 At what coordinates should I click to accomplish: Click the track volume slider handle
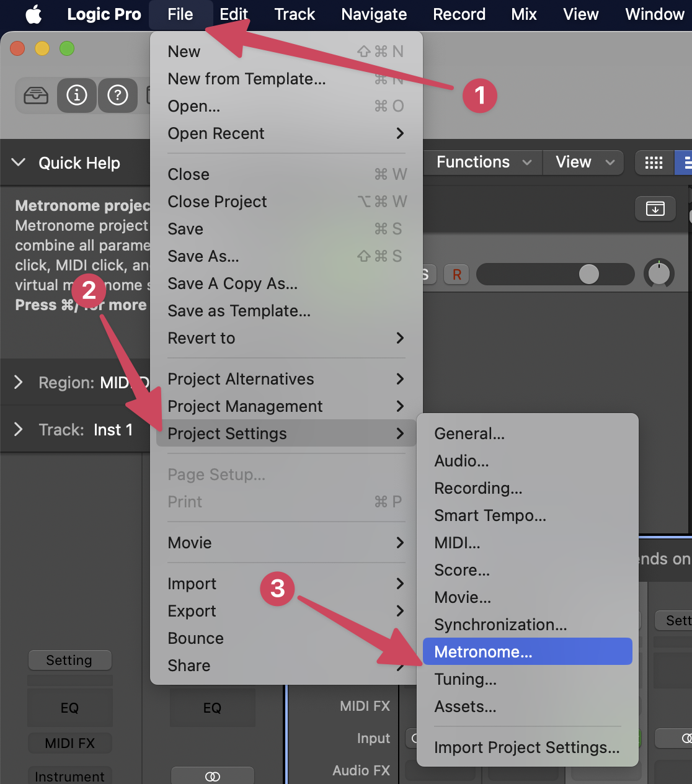coord(588,274)
